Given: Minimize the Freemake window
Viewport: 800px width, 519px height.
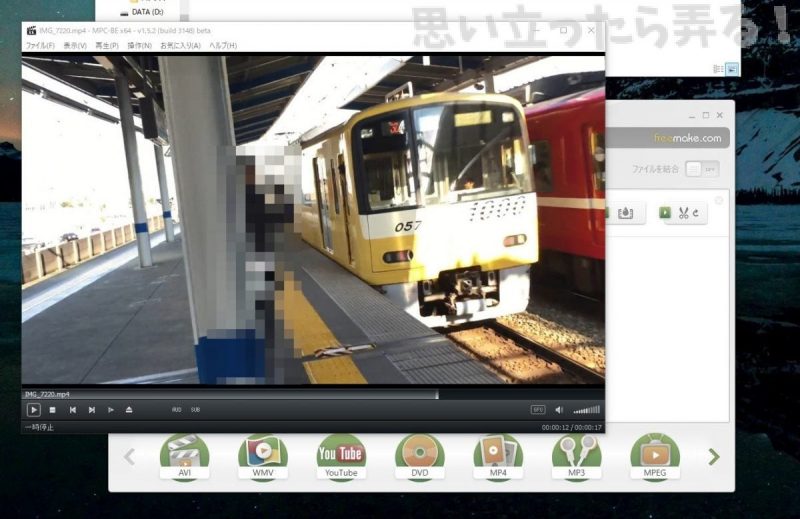Looking at the screenshot, I should (692, 116).
